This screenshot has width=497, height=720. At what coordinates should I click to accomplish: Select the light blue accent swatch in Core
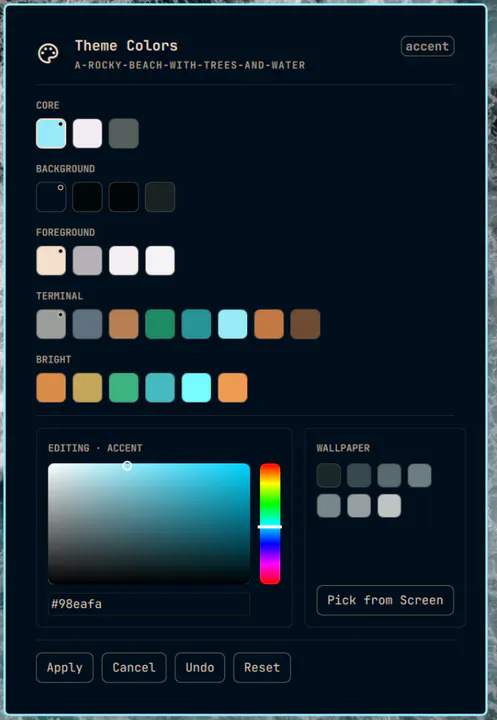click(51, 134)
